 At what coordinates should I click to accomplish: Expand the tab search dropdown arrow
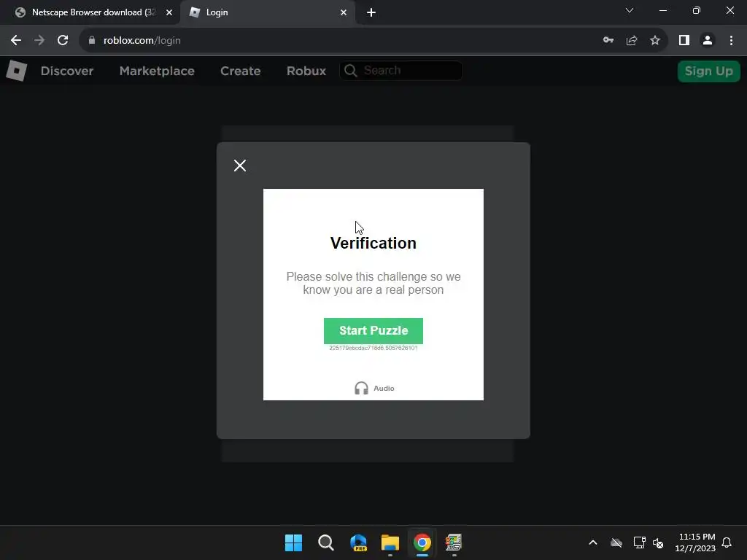pos(630,10)
